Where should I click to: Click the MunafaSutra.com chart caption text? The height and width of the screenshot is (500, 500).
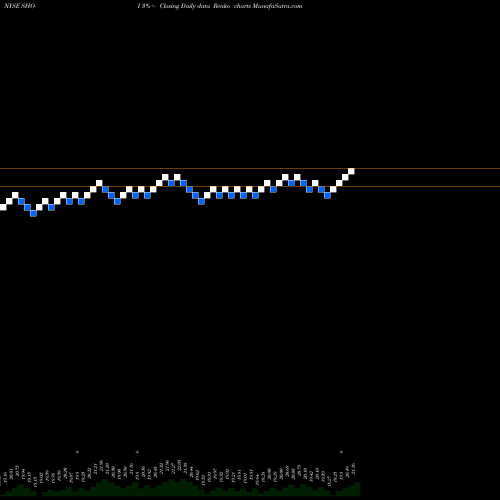coord(277,6)
